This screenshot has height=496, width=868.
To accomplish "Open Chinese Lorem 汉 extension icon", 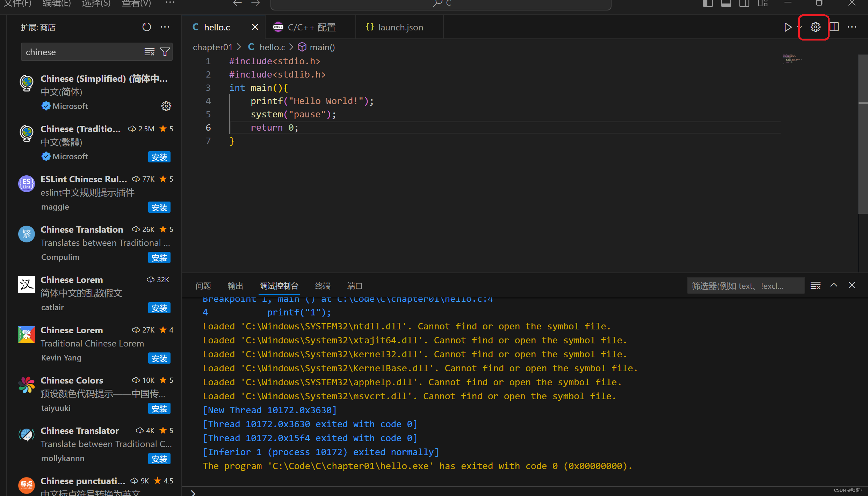I will click(x=27, y=284).
